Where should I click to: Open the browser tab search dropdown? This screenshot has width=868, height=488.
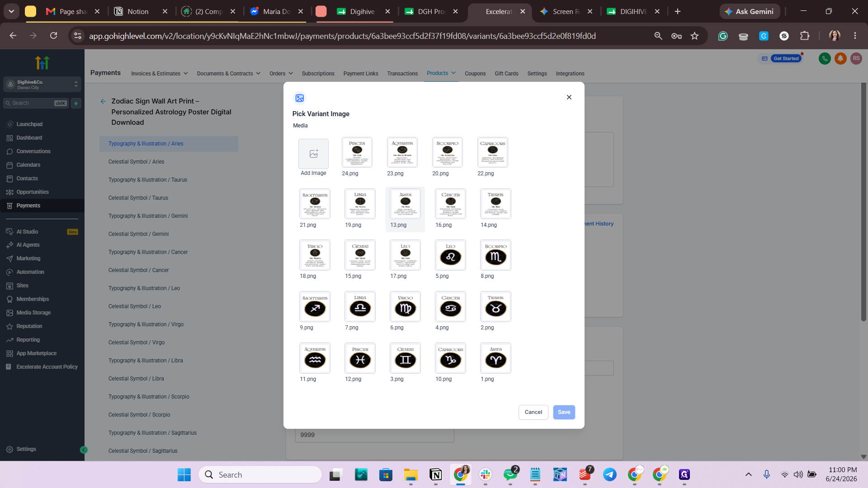click(x=11, y=11)
